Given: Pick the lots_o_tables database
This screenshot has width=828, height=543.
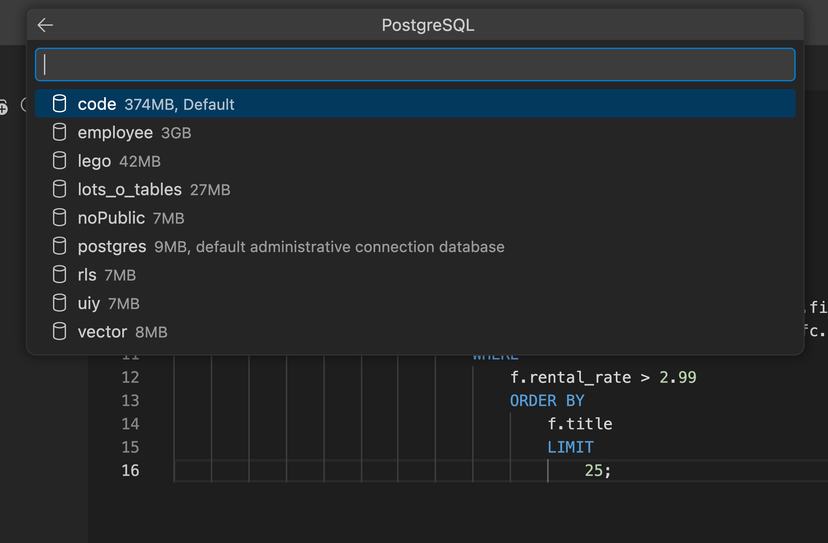Looking at the screenshot, I should tap(415, 190).
